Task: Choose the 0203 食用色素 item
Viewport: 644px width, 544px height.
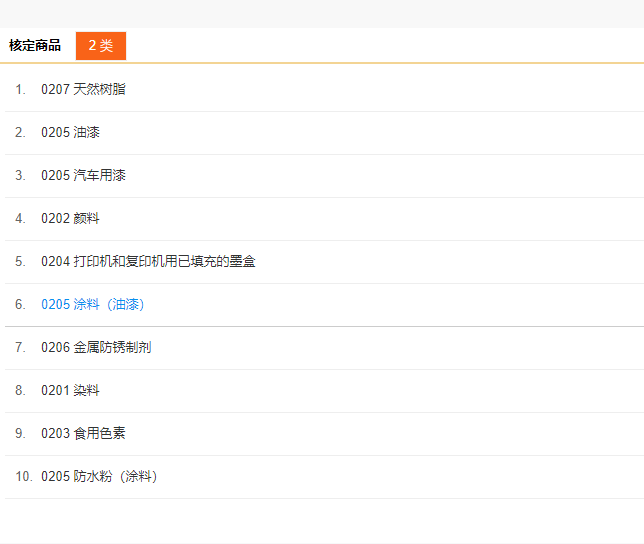Action: pos(83,433)
